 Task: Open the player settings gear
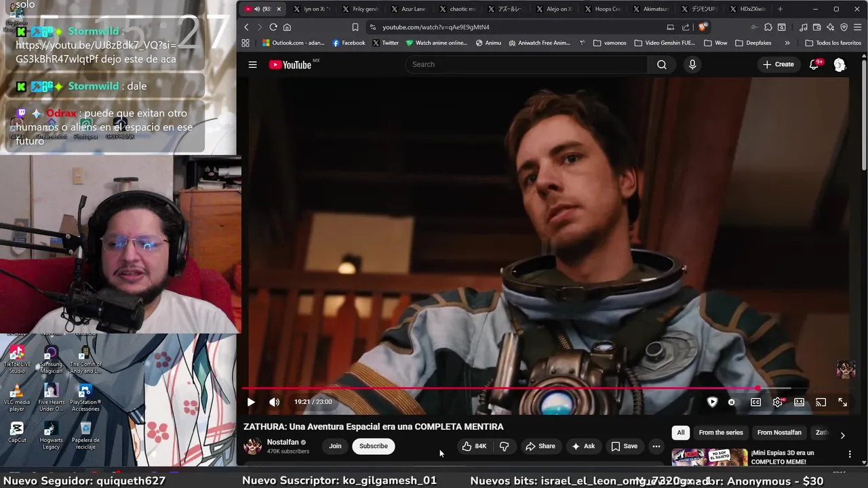click(x=778, y=402)
